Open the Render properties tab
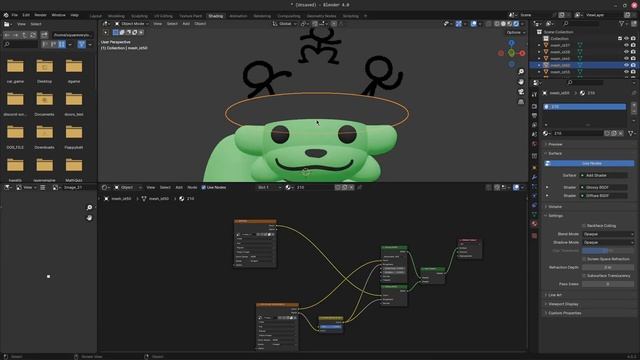 [x=534, y=107]
